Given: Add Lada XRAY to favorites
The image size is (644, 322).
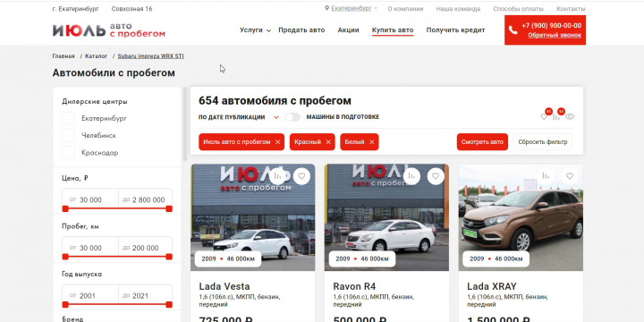Looking at the screenshot, I should [x=569, y=176].
